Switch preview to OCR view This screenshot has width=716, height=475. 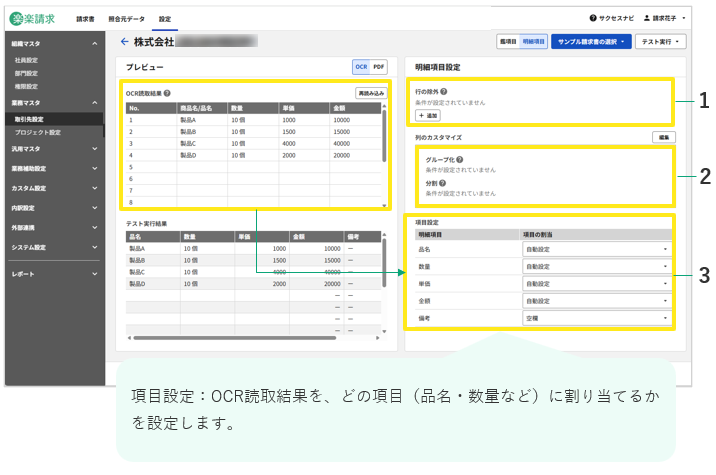tap(361, 67)
